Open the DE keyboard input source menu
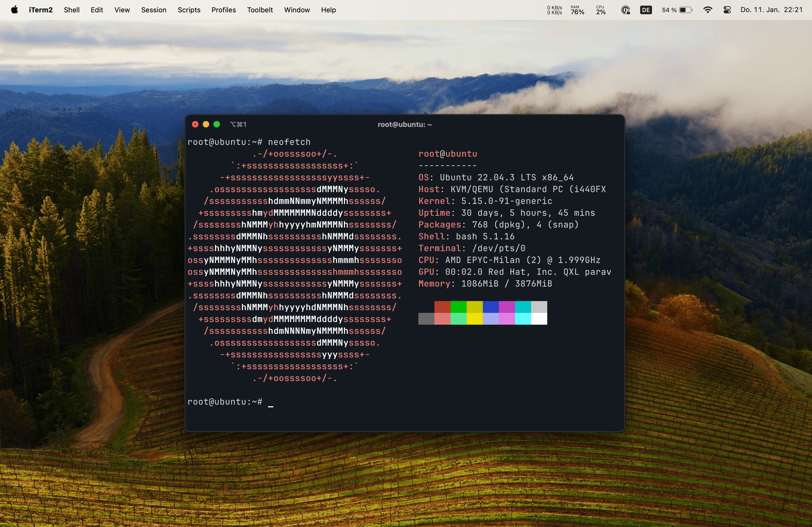Viewport: 812px width, 527px height. 646,10
